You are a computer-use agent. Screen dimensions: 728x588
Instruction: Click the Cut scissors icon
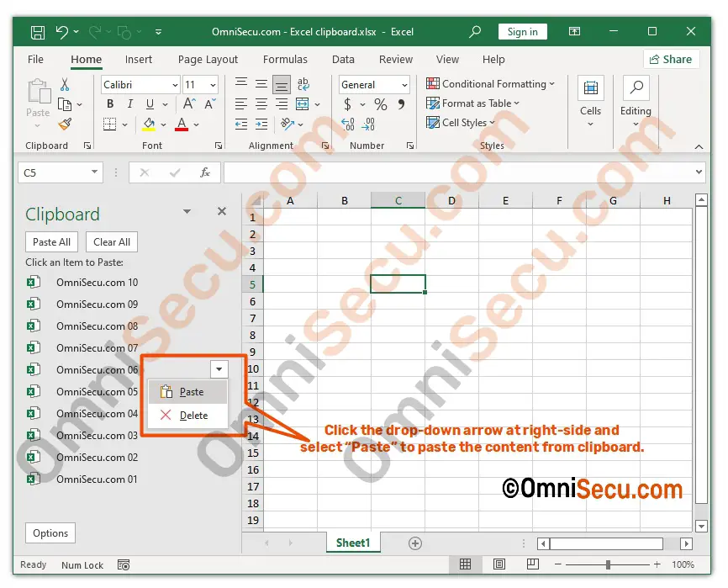pos(65,84)
